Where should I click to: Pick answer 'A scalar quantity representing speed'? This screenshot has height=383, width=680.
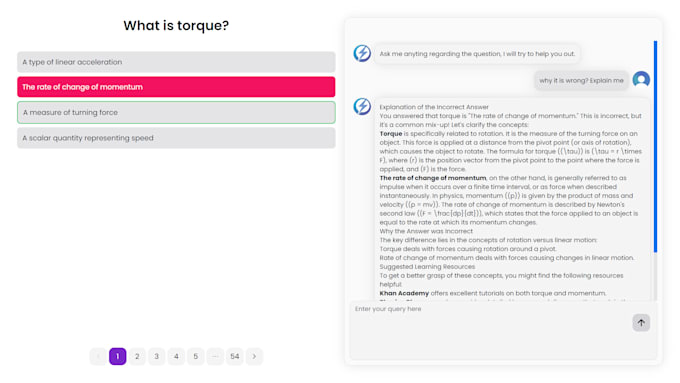(176, 138)
